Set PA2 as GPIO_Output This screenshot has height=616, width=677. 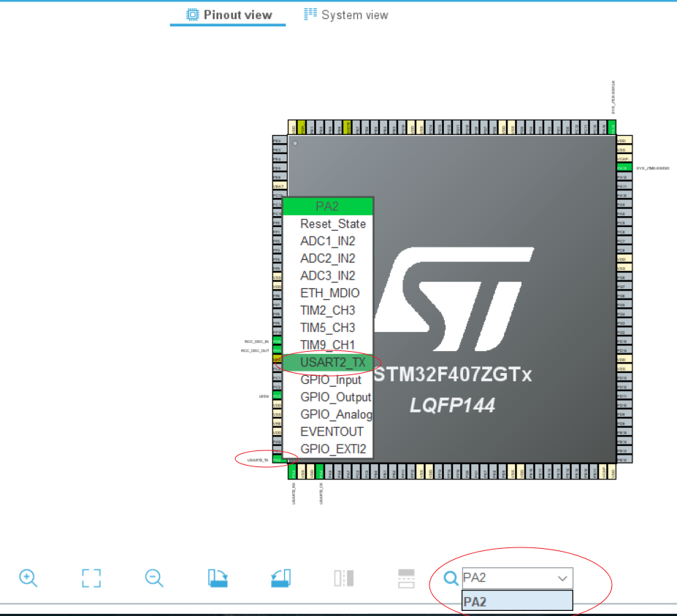(328, 397)
